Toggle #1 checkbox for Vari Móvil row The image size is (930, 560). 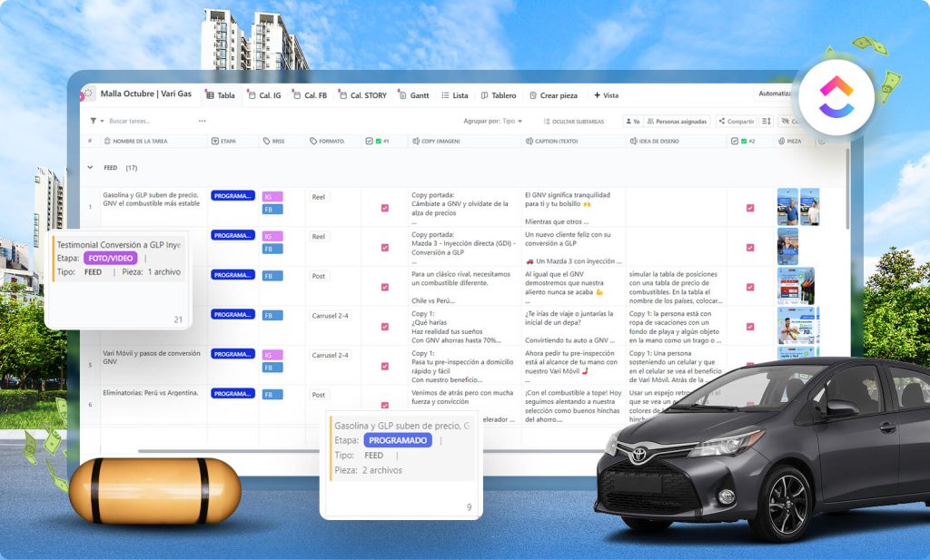(x=385, y=366)
